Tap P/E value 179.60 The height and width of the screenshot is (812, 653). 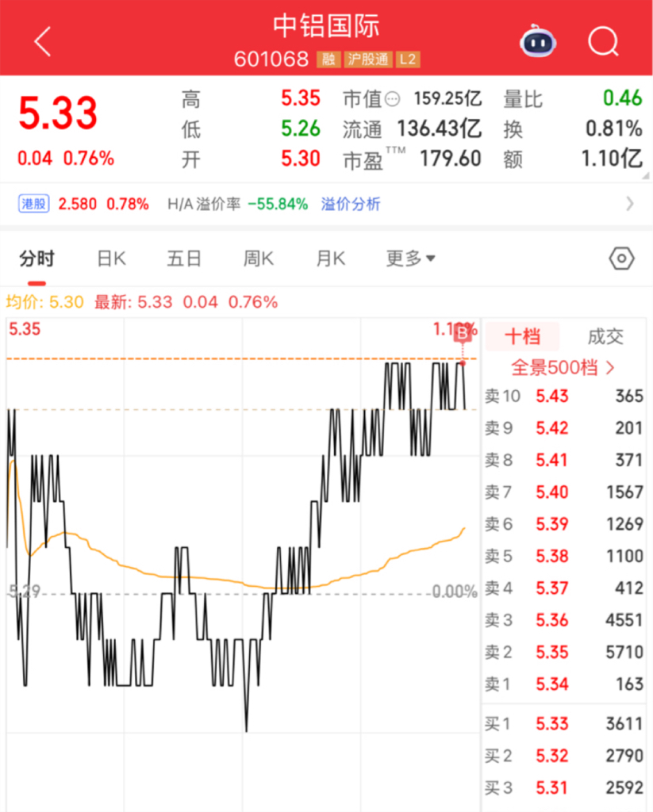(x=451, y=159)
